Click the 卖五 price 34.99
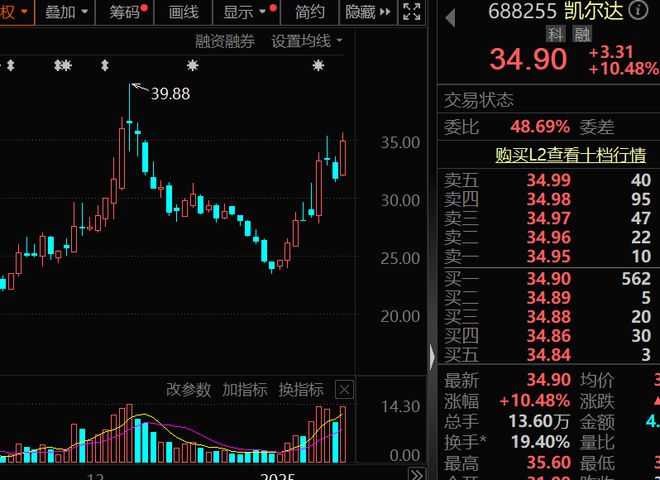Viewport: 660px width, 480px height. (x=548, y=180)
